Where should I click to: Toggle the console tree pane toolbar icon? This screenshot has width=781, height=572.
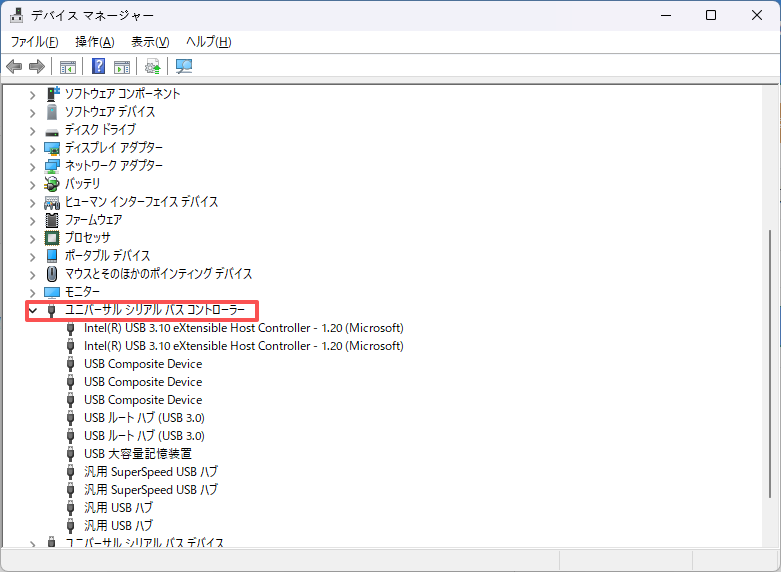(68, 66)
